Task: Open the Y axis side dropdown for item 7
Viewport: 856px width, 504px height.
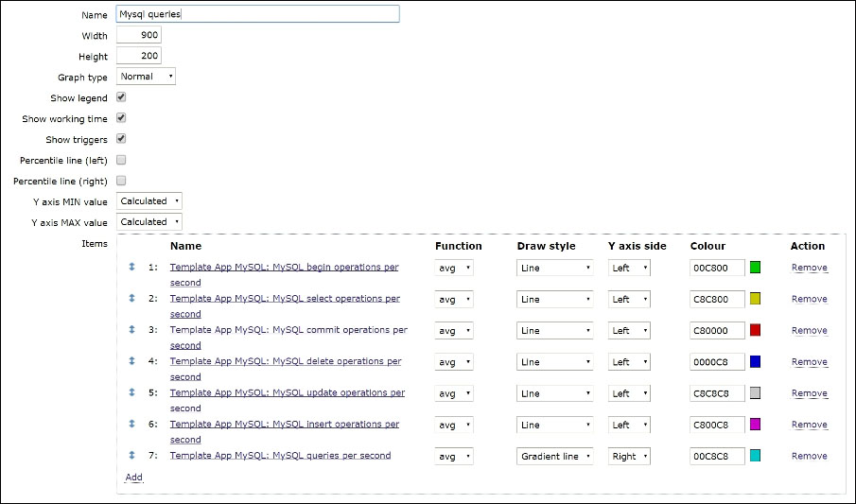Action: [x=629, y=456]
